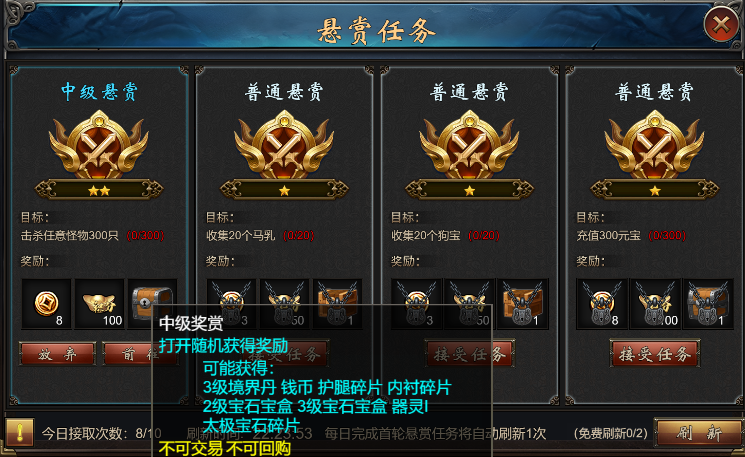Abandon the current task with 放弃 button
The width and height of the screenshot is (745, 457).
(x=57, y=354)
